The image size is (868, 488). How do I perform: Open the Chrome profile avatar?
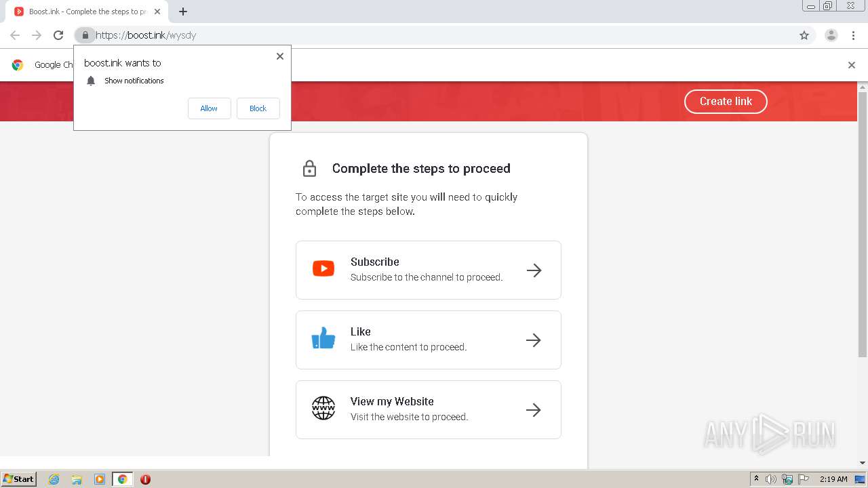831,35
